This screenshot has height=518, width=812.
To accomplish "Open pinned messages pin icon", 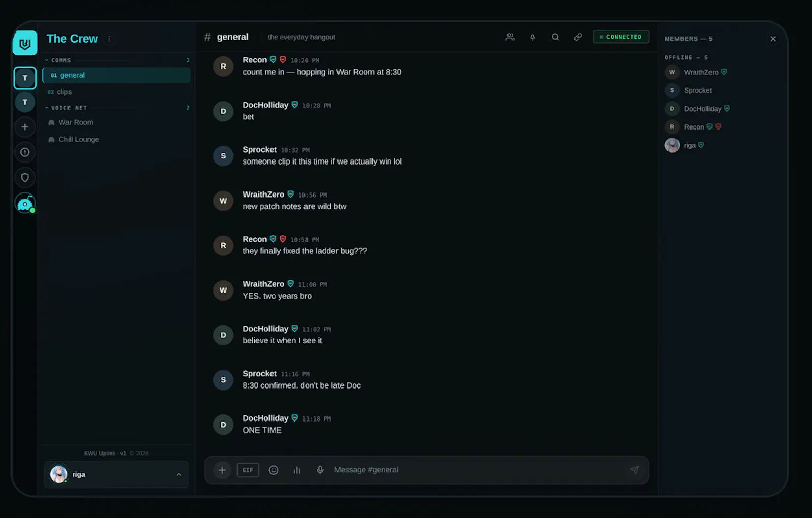I will click(532, 37).
